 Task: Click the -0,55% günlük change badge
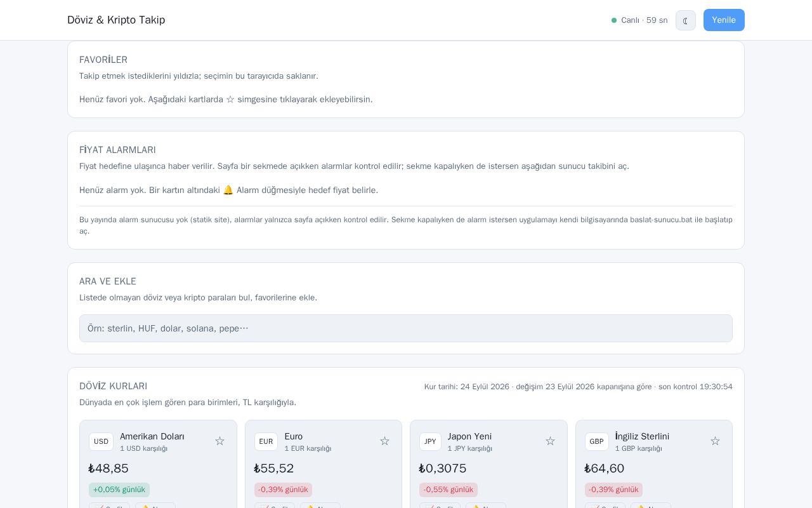(449, 490)
